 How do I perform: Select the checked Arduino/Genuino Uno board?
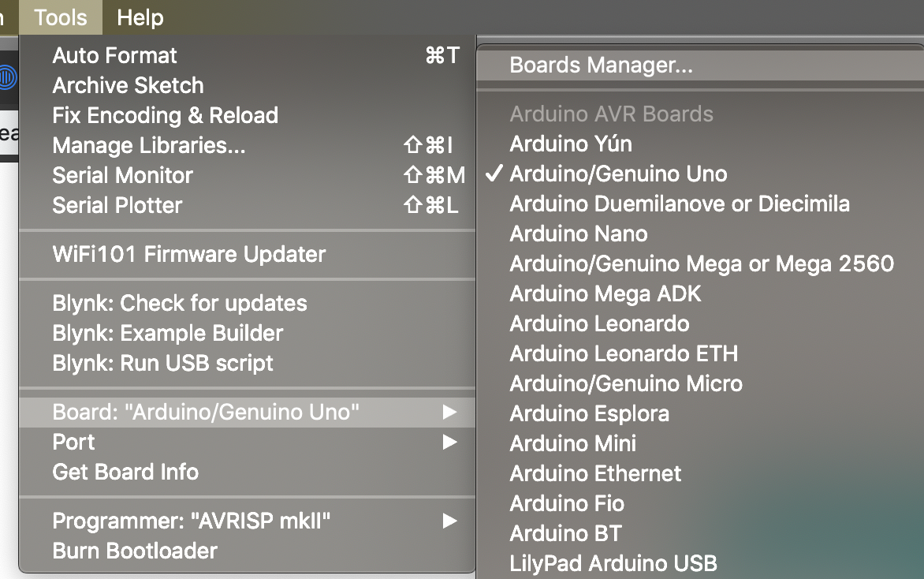[x=700, y=174]
